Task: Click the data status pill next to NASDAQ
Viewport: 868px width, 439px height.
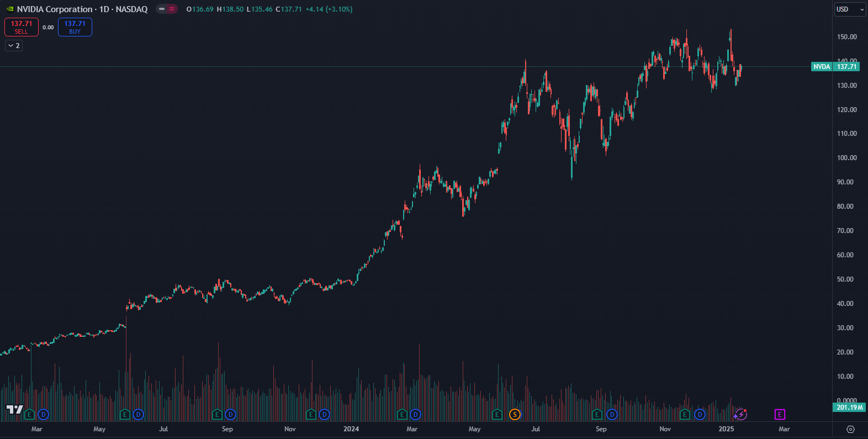Action: [x=166, y=9]
